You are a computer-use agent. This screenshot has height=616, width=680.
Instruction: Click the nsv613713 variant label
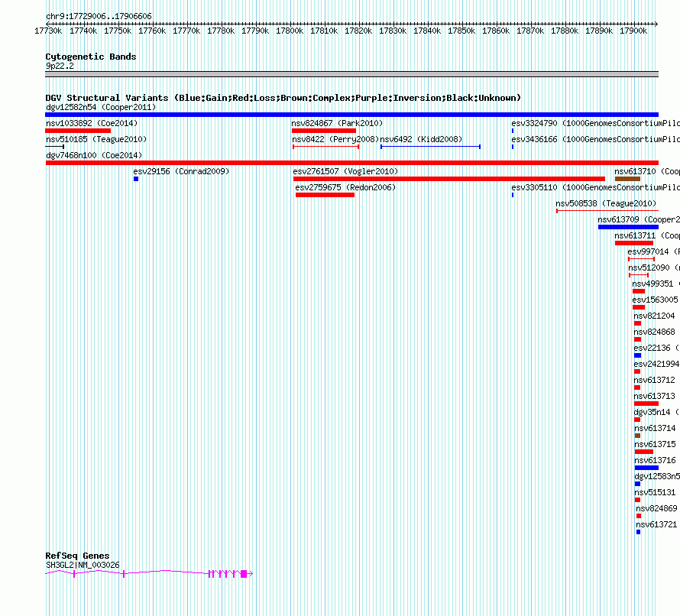tap(655, 396)
